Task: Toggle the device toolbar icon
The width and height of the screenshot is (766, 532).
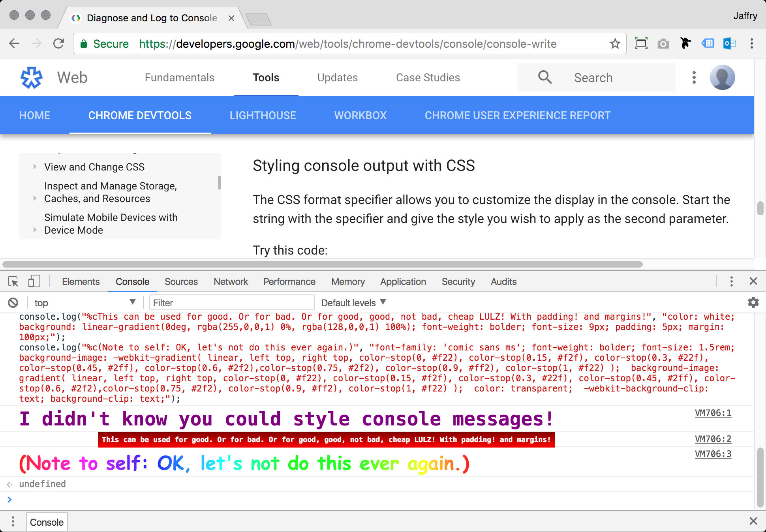Action: (x=34, y=282)
